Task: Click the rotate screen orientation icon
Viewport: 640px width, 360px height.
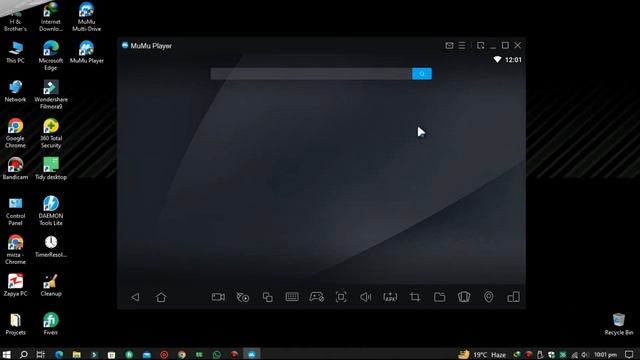Action: tap(513, 297)
